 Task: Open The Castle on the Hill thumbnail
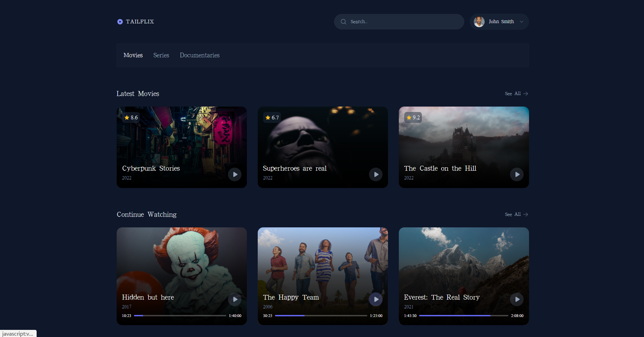(x=464, y=147)
